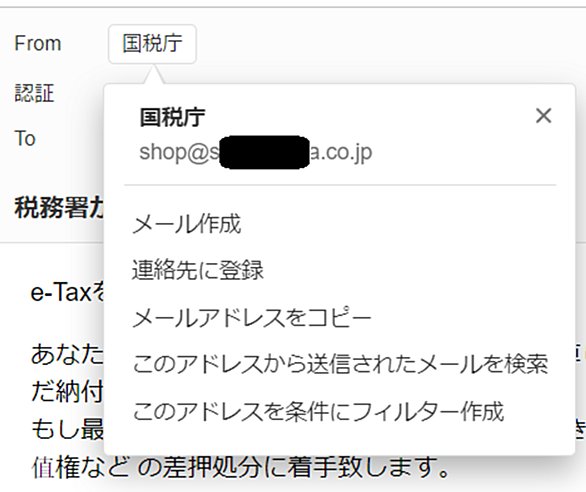
Task: Choose このアドレスから送信されたメールを検索
Action: [x=340, y=364]
